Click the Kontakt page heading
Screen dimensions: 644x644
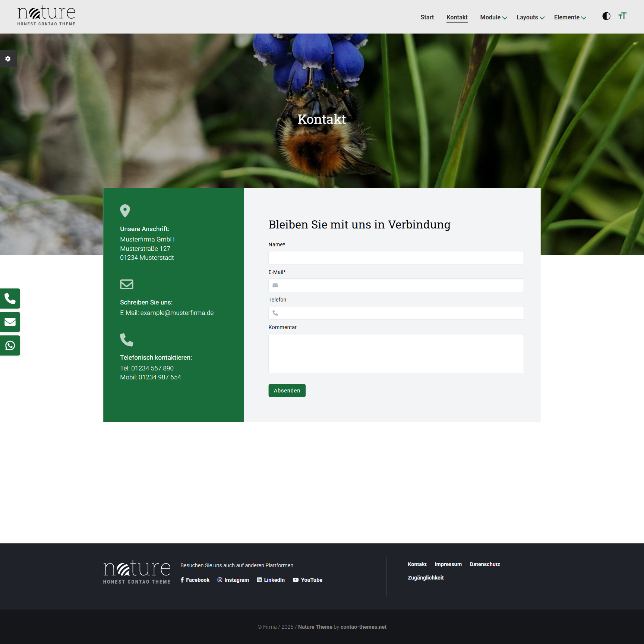[x=322, y=119]
